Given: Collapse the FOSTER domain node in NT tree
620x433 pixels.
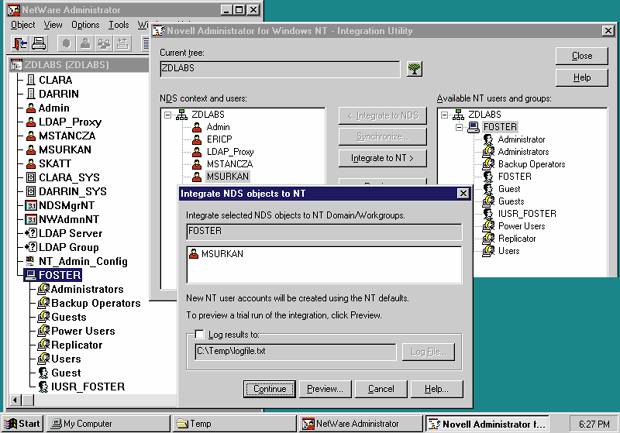Looking at the screenshot, I should tap(461, 128).
